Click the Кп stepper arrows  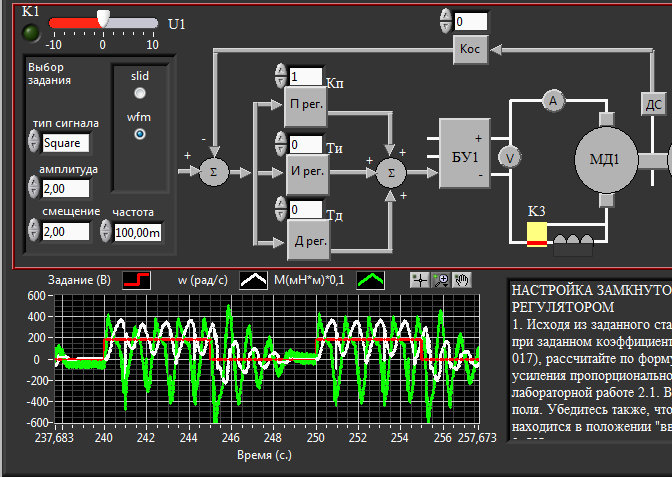[280, 76]
